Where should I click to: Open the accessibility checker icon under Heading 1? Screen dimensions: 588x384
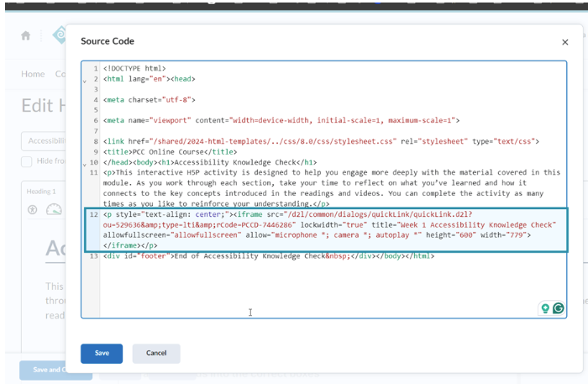click(x=32, y=209)
